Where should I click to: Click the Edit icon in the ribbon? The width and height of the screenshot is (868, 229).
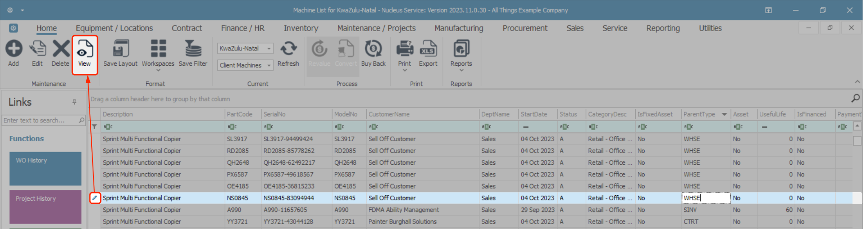(x=37, y=49)
